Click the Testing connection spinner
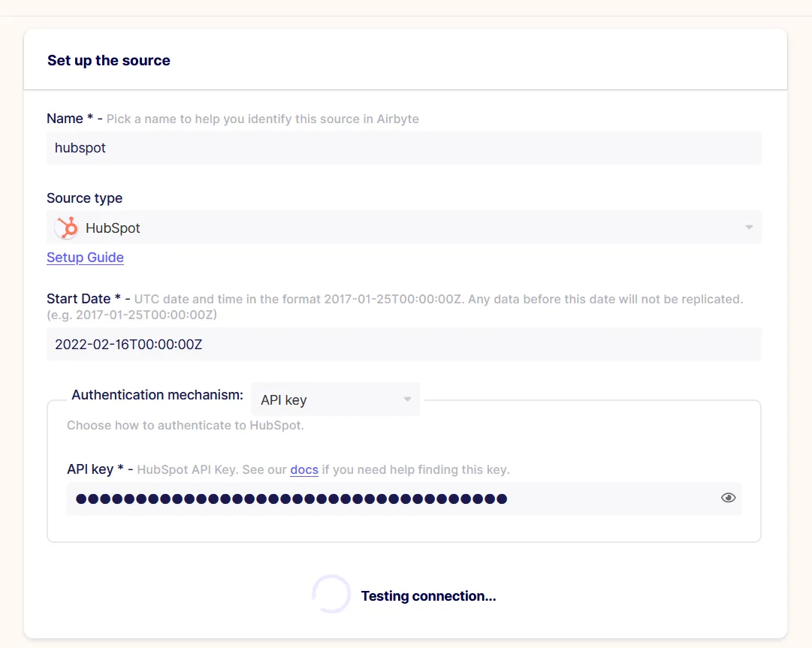 331,594
